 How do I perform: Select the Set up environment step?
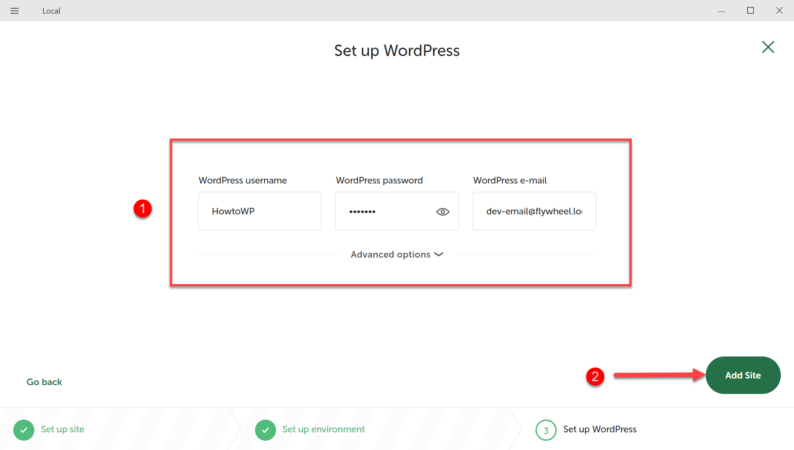point(323,429)
